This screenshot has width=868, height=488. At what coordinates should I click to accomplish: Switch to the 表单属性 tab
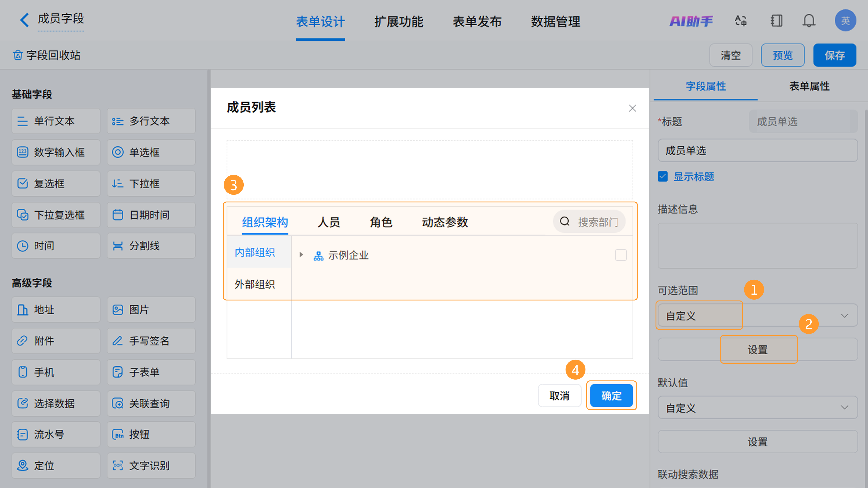pyautogui.click(x=809, y=86)
